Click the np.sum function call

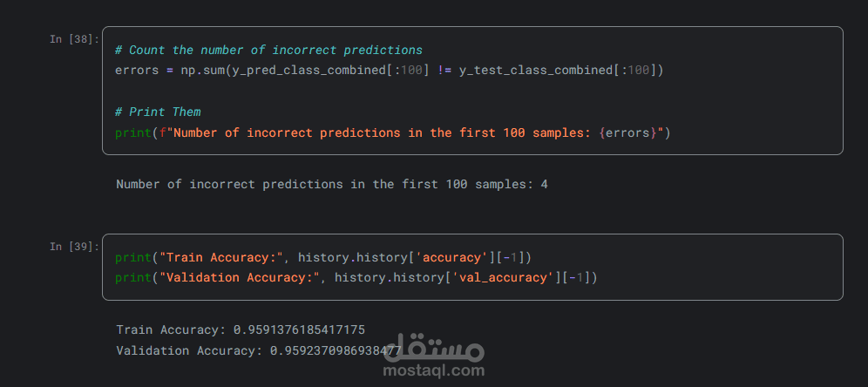coord(201,70)
